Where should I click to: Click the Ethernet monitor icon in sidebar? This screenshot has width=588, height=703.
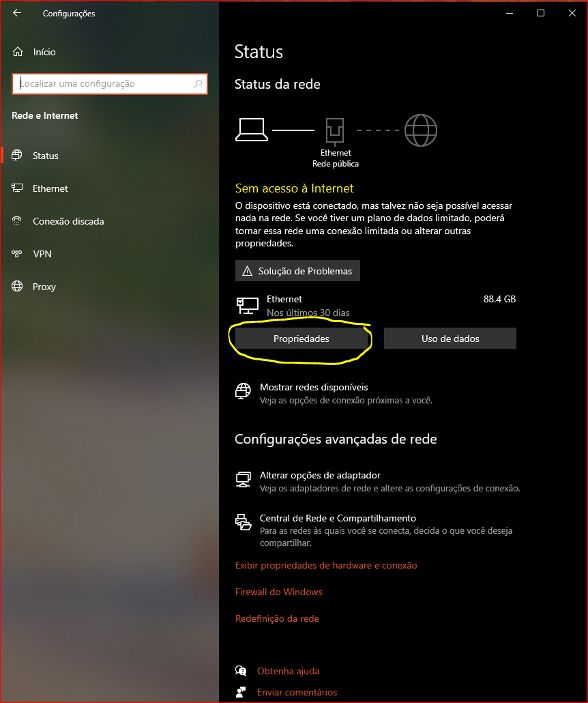[x=17, y=188]
